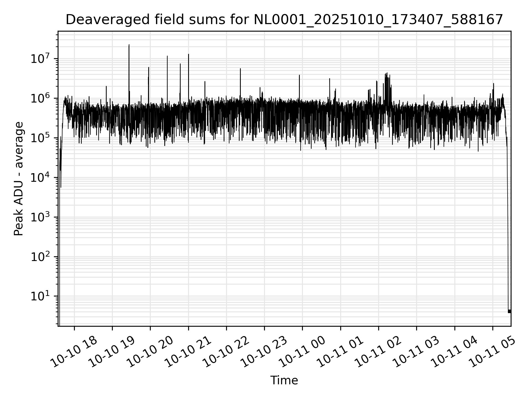
Task: Click the tallest spike peak above 10^7
Action: coord(129,45)
